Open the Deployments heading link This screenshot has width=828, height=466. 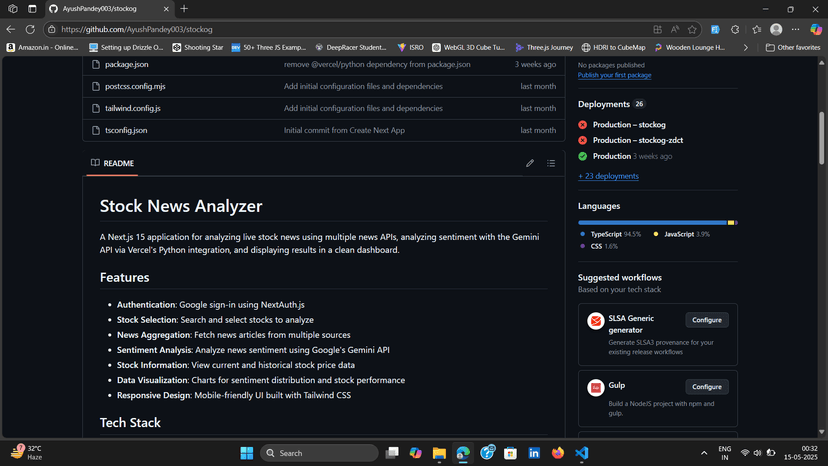(x=604, y=104)
